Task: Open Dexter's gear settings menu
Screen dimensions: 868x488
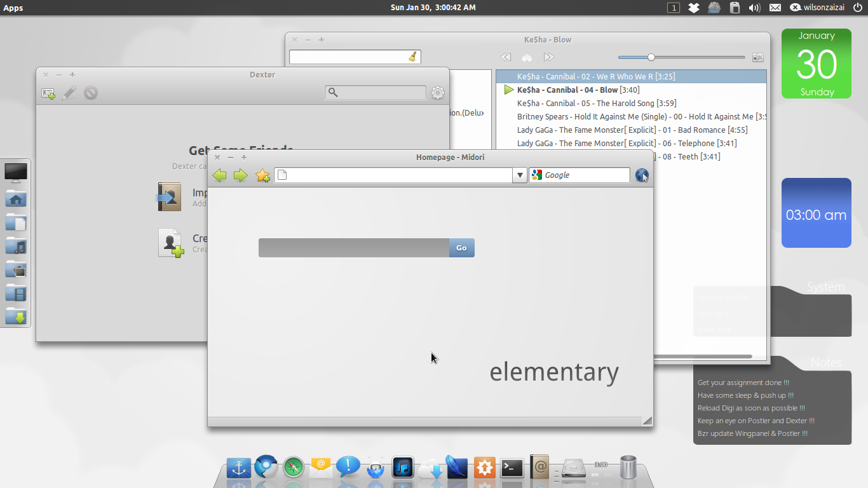Action: pos(438,93)
